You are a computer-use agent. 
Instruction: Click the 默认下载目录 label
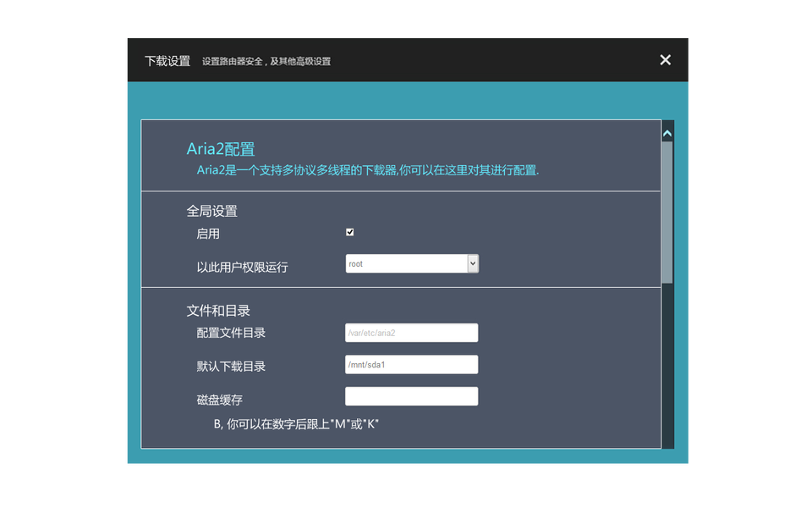[x=231, y=367]
